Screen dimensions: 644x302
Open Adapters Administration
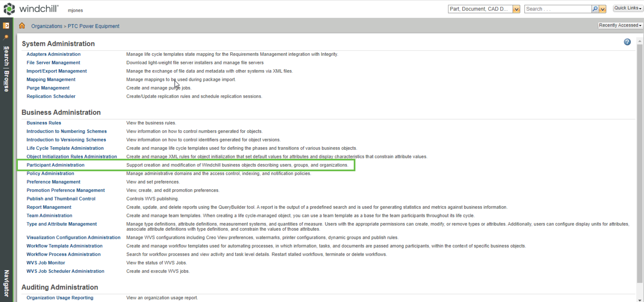[54, 54]
